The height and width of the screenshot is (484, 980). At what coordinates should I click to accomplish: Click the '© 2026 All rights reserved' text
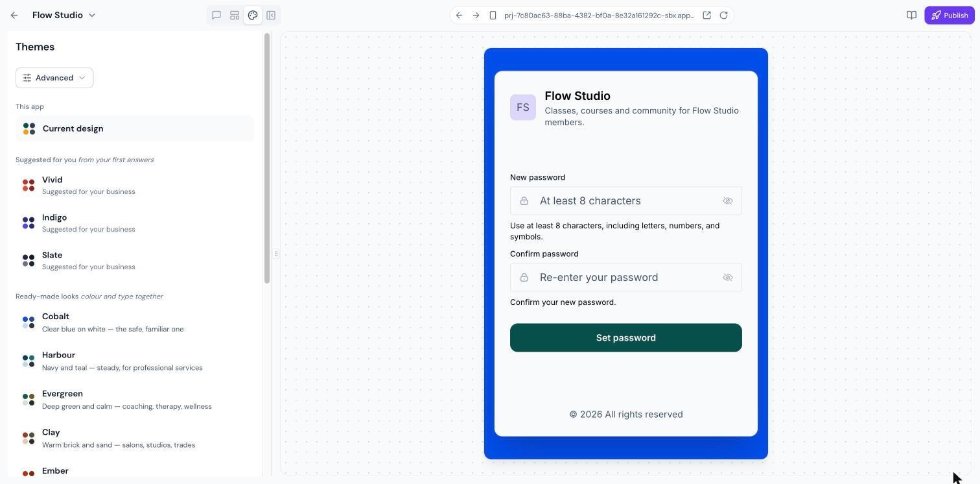[626, 415]
